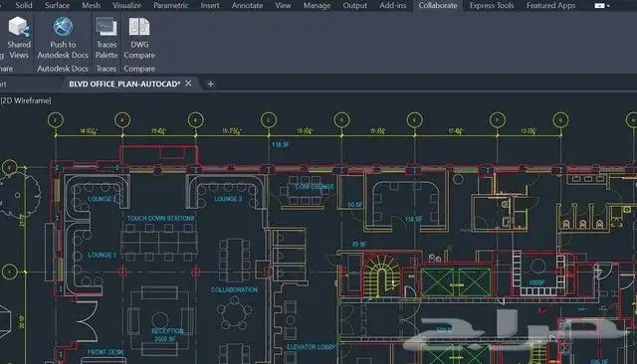Open the 2D Wireframe visual style control

point(26,100)
